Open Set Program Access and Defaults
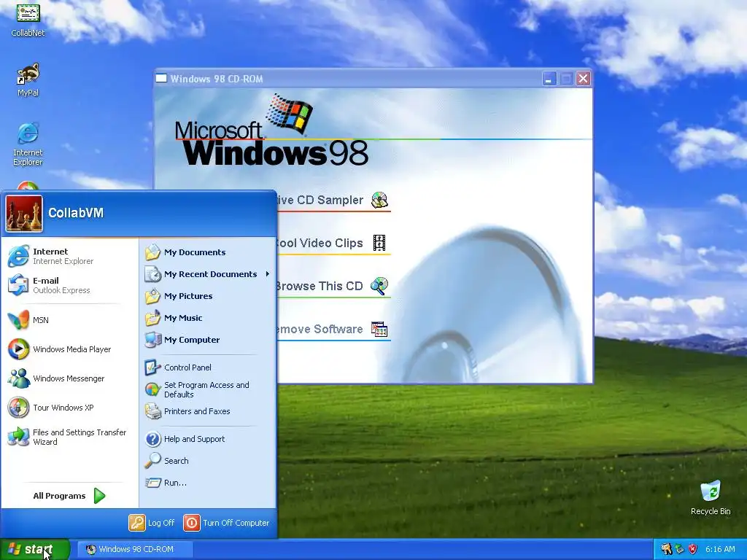 point(208,389)
